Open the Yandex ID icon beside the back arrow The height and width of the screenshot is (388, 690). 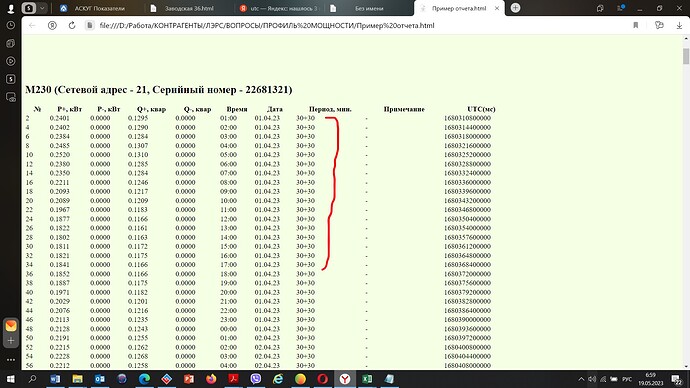click(52, 26)
